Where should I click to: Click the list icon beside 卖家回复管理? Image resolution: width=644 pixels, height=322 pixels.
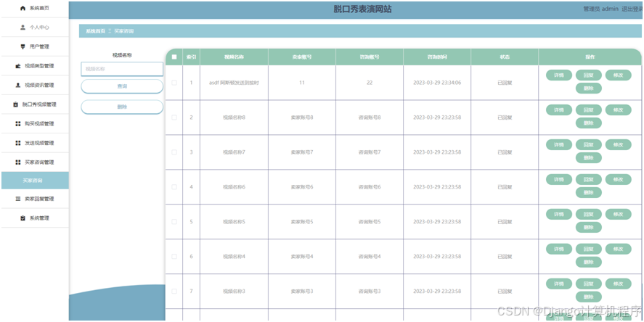coord(18,199)
